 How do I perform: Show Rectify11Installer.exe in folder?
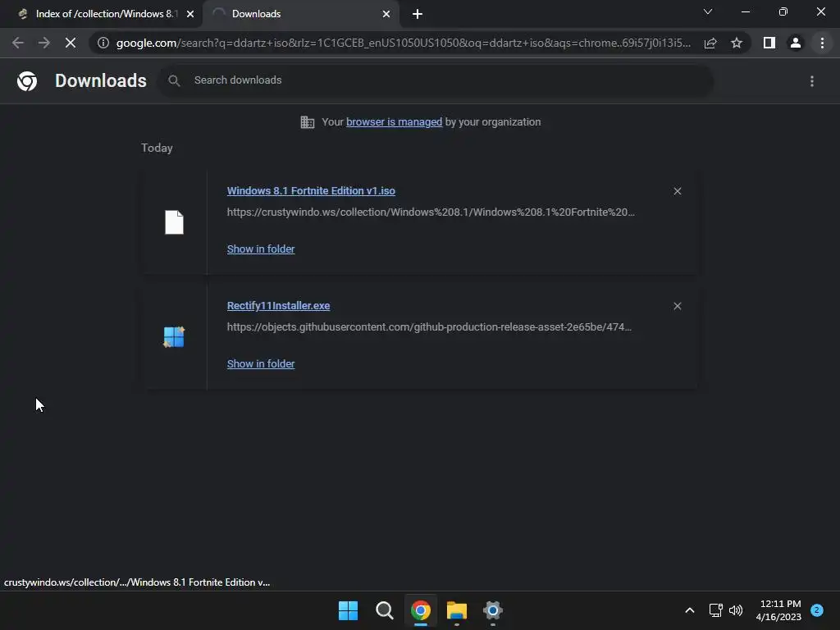260,363
